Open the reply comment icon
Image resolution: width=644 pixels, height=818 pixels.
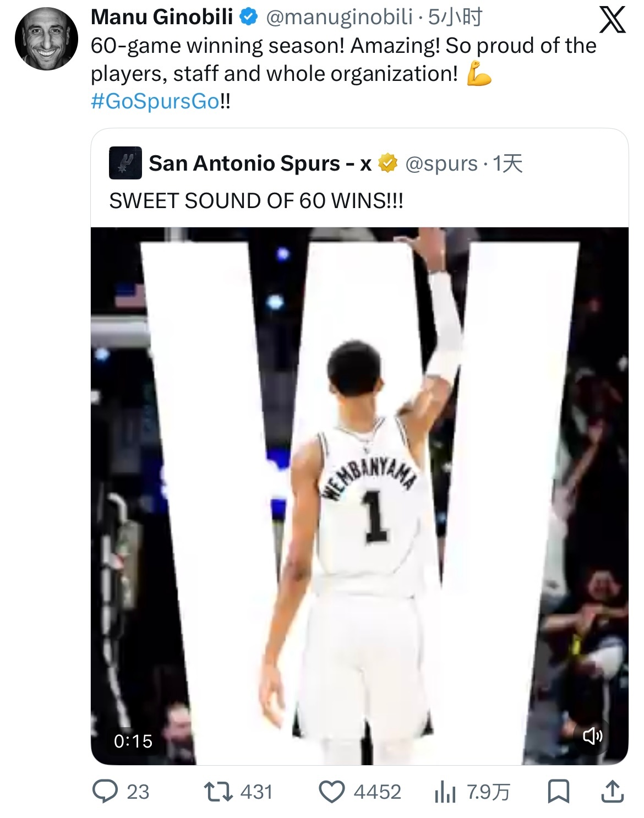(105, 791)
